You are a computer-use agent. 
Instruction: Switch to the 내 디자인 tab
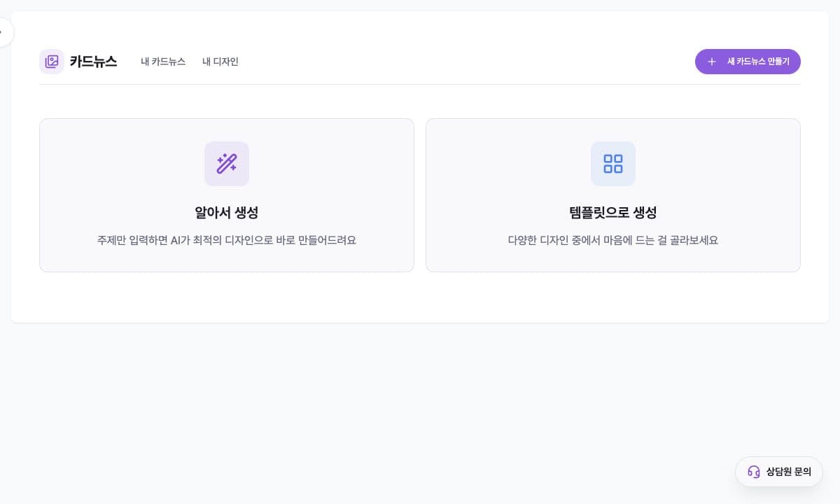[x=220, y=62]
